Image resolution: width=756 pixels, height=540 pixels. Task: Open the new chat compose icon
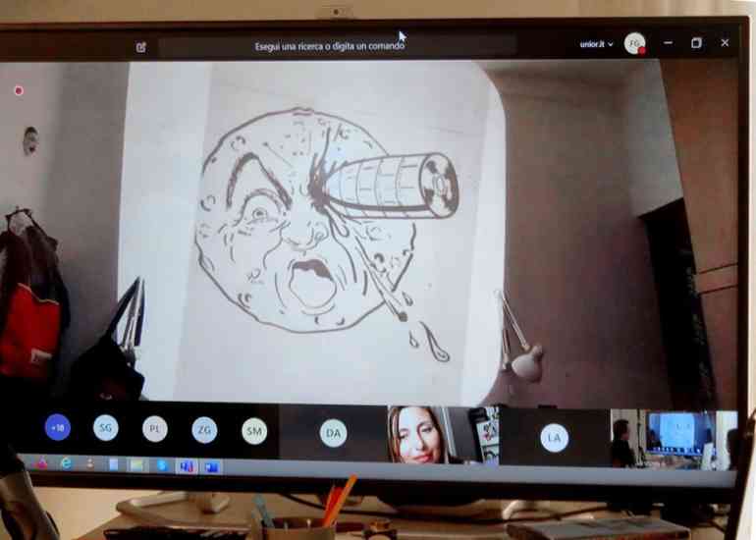point(140,47)
